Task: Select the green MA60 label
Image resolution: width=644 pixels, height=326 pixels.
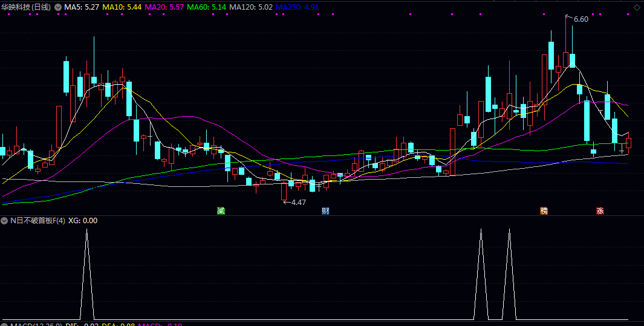Action: click(207, 8)
